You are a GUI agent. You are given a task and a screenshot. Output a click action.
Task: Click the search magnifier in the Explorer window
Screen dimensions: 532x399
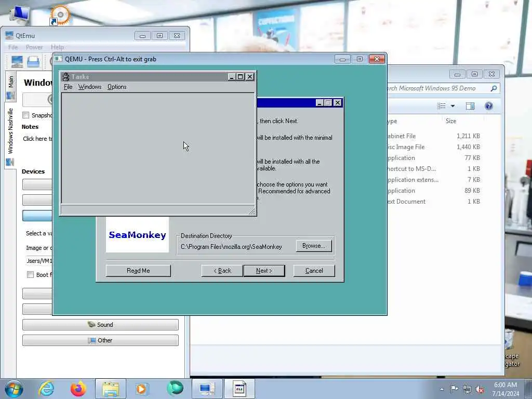494,88
